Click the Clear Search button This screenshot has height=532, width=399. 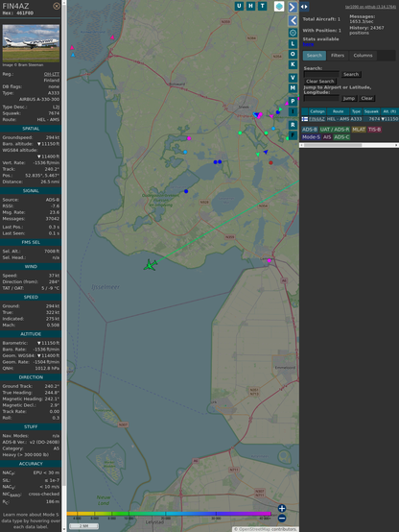pyautogui.click(x=320, y=81)
